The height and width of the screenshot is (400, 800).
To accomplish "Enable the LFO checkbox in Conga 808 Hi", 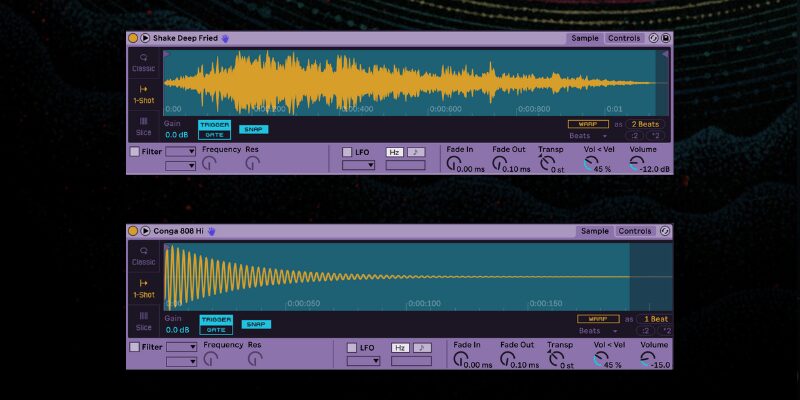I will (x=352, y=347).
